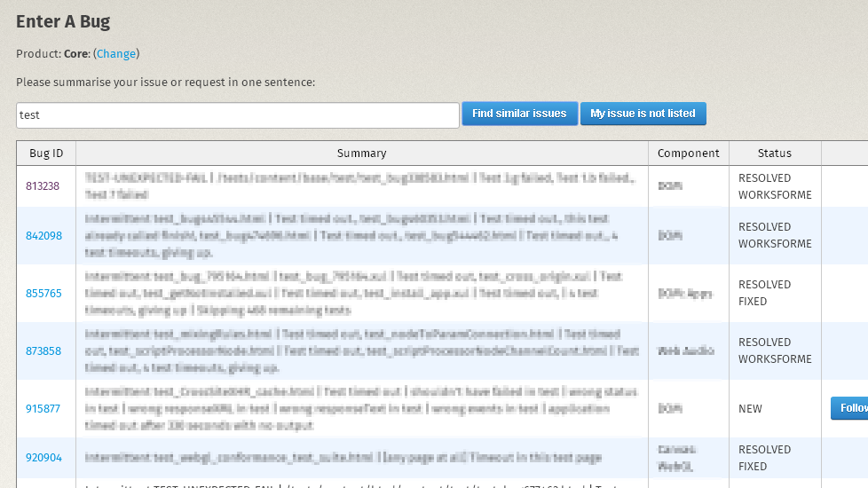Viewport: 868px width, 488px height.
Task: Select RESOLVED WORKSFORME status of bug 842098
Action: point(775,235)
